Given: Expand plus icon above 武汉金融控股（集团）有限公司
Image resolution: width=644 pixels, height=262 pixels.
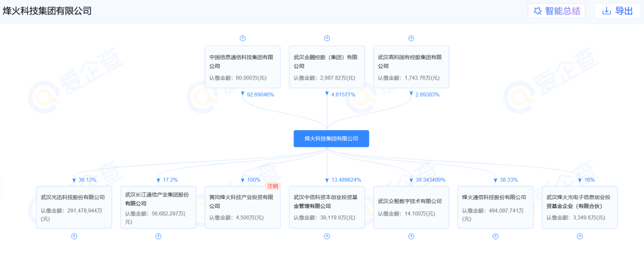Looking at the screenshot, I should pos(327,38).
